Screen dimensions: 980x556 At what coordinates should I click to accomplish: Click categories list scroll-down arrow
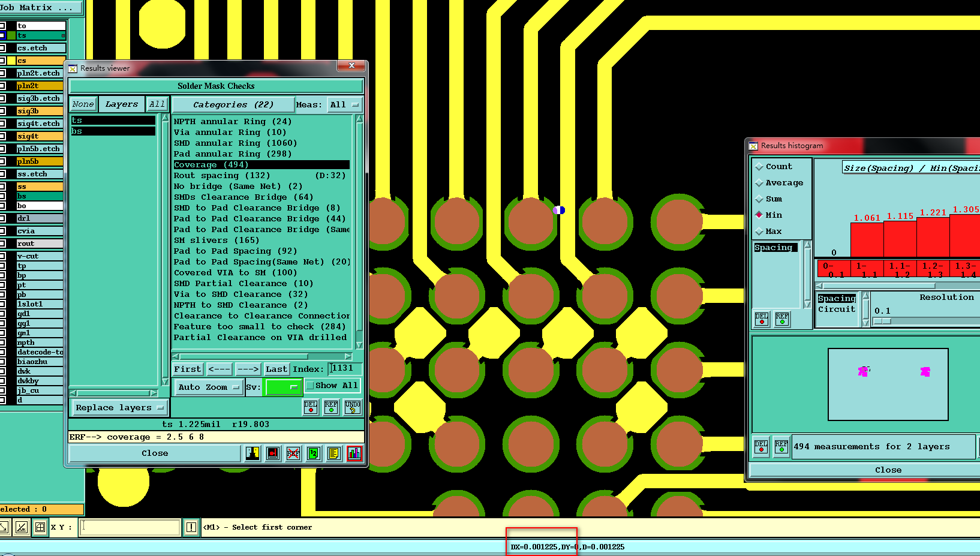(x=359, y=345)
